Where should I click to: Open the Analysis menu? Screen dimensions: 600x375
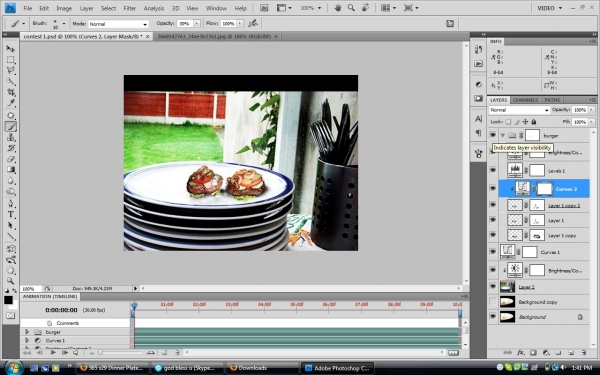pyautogui.click(x=154, y=8)
